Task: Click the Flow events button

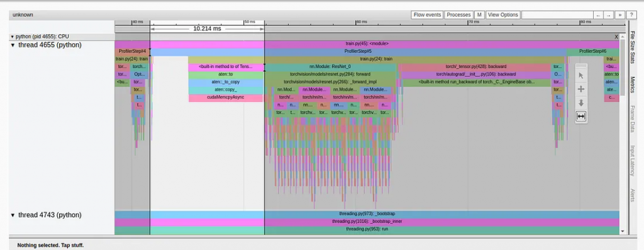Action: (x=427, y=15)
